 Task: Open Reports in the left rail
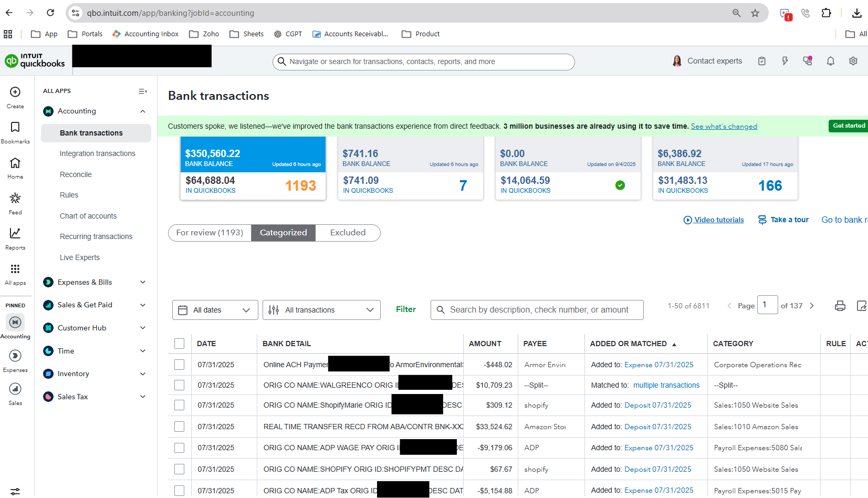[15, 233]
